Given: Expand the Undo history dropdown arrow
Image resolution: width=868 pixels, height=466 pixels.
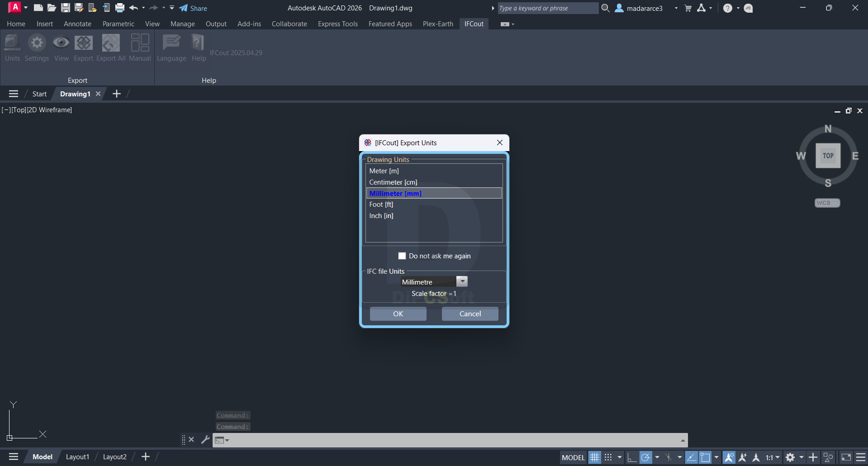Looking at the screenshot, I should tap(143, 8).
